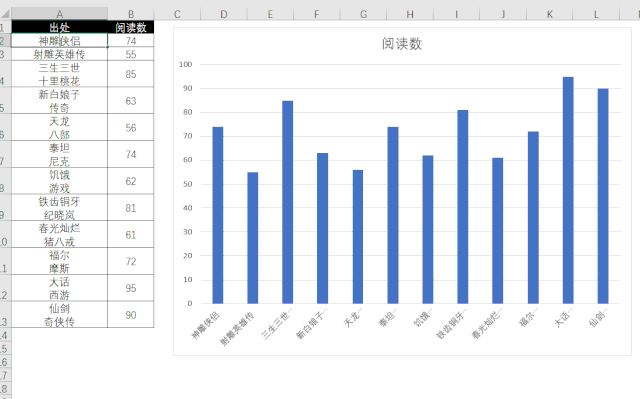Select the chart bar for 新白娘子
Viewport: 640px width, 399px height.
click(x=322, y=228)
